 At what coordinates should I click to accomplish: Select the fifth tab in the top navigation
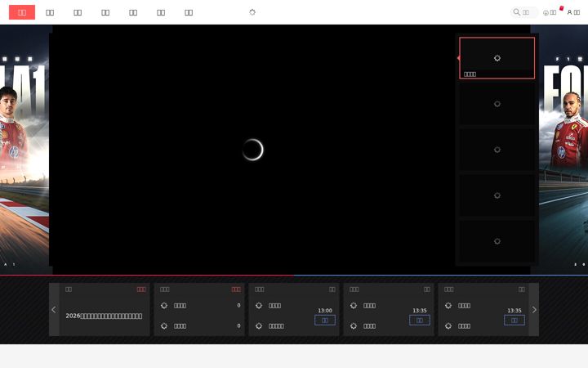point(133,12)
